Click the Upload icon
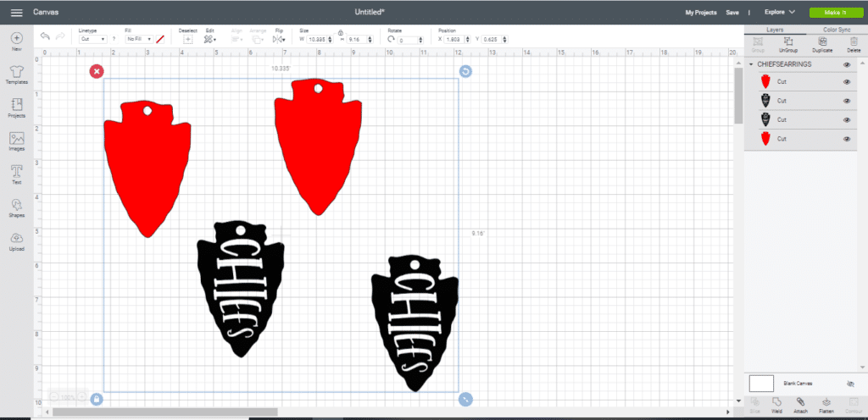This screenshot has width=868, height=420. pyautogui.click(x=16, y=240)
